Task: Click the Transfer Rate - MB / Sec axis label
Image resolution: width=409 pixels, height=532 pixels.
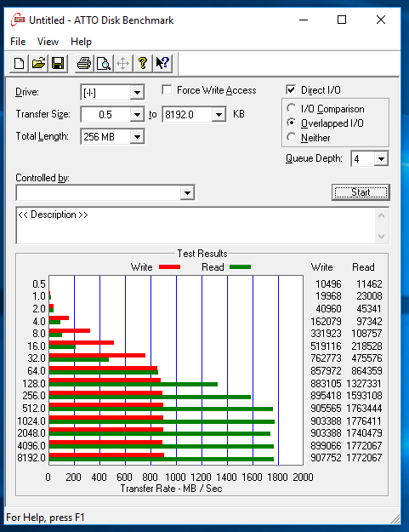Action: [172, 489]
